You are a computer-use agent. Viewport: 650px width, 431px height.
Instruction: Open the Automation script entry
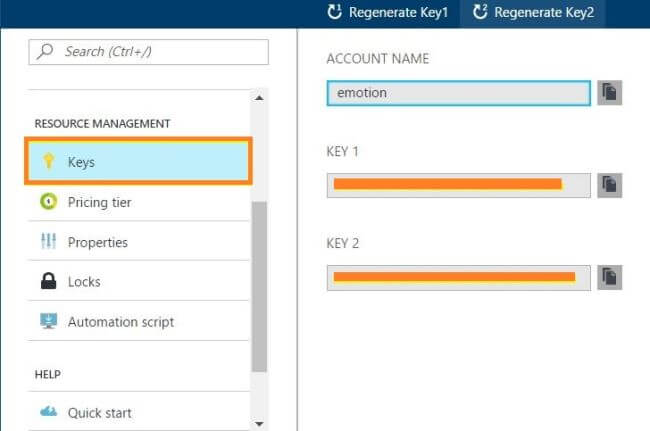point(121,322)
